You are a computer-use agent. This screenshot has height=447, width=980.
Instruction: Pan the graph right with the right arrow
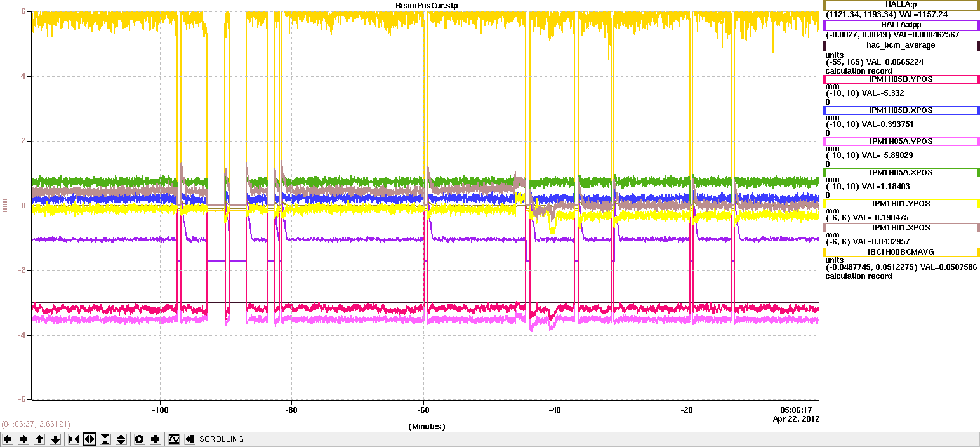pyautogui.click(x=23, y=439)
